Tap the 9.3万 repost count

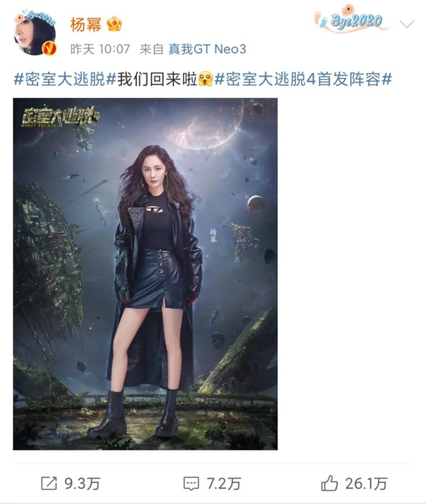[82, 483]
